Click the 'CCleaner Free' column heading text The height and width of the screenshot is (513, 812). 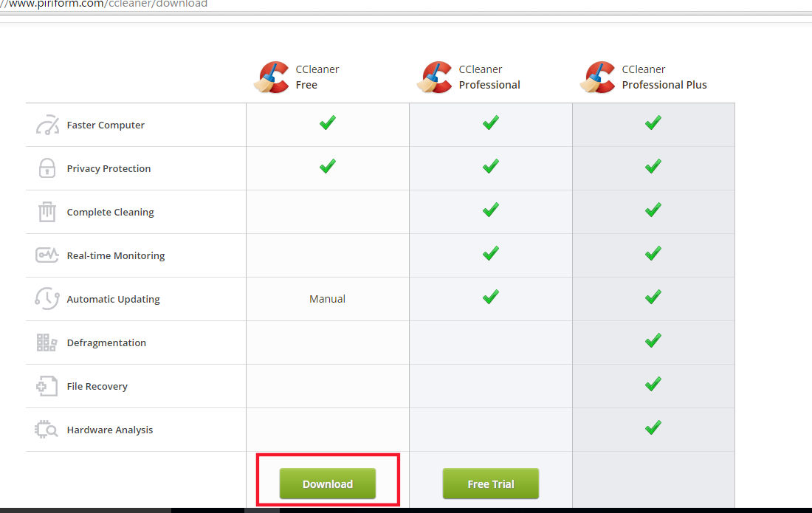pyautogui.click(x=317, y=77)
